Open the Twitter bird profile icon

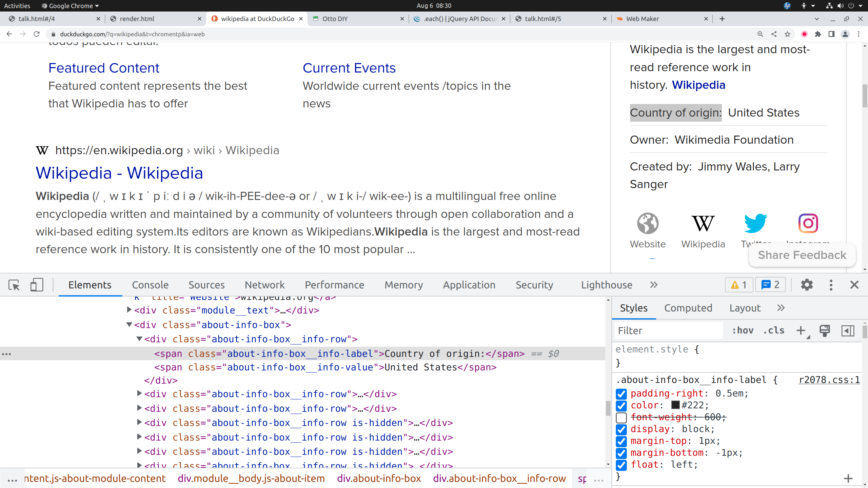(x=755, y=223)
